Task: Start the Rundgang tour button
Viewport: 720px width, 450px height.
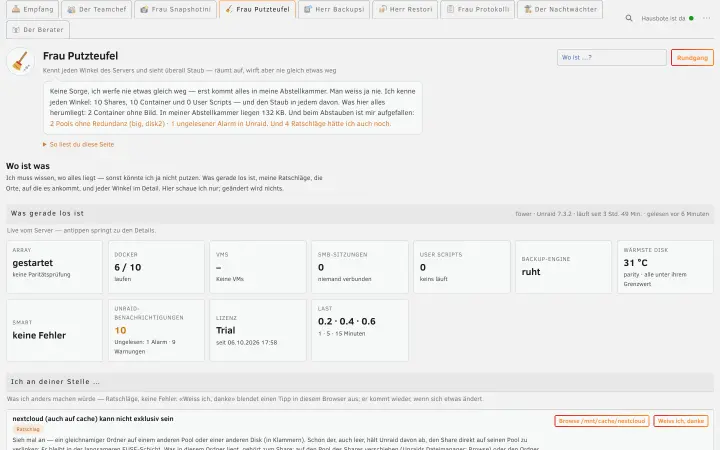Action: [x=692, y=57]
